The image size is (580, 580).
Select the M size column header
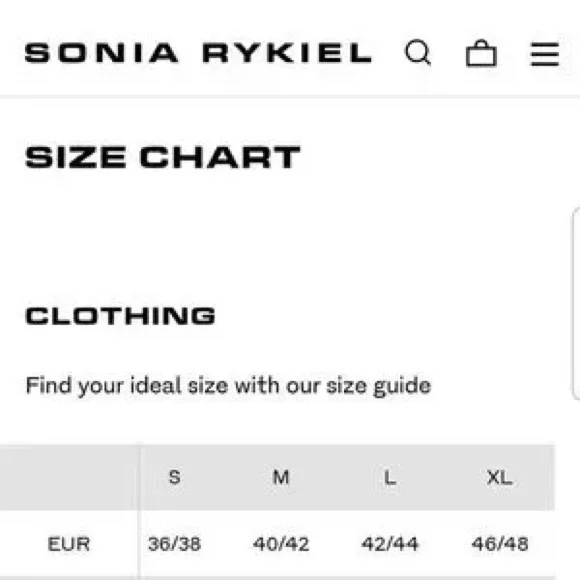(281, 477)
